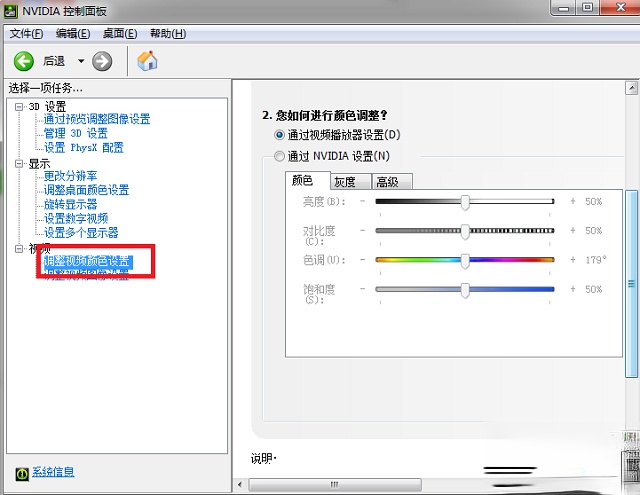The width and height of the screenshot is (640, 495).
Task: Open the 编辑(E) menu
Action: click(73, 33)
